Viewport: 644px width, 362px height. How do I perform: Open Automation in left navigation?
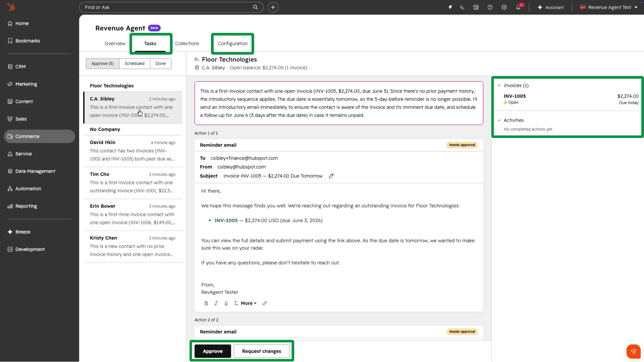click(40, 189)
